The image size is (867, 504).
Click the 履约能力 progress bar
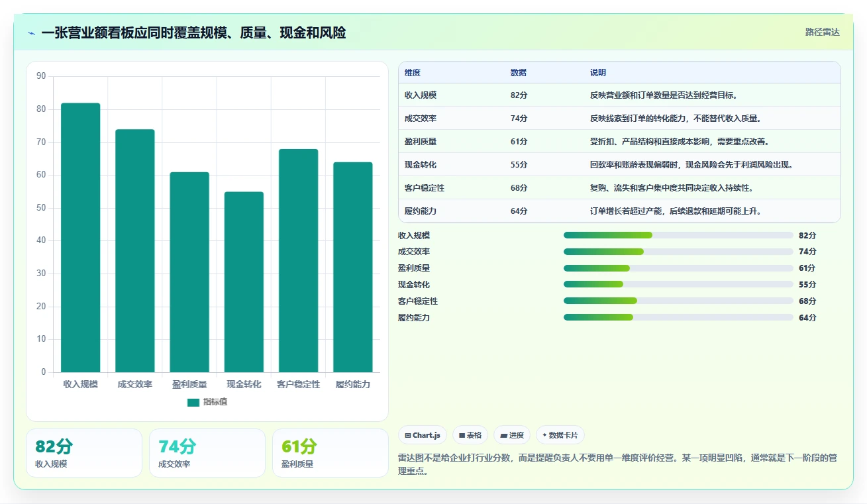pyautogui.click(x=678, y=317)
